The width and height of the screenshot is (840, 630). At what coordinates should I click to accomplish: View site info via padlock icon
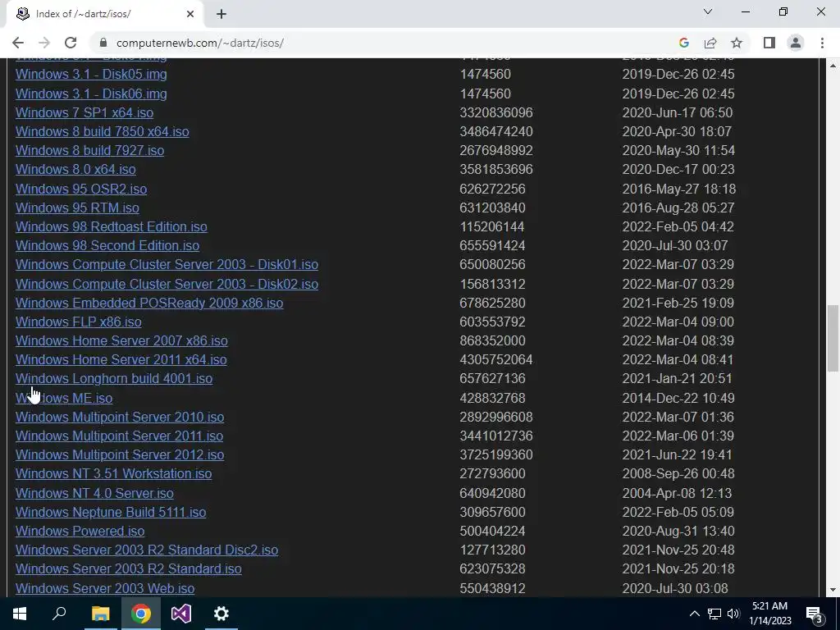[x=104, y=43]
